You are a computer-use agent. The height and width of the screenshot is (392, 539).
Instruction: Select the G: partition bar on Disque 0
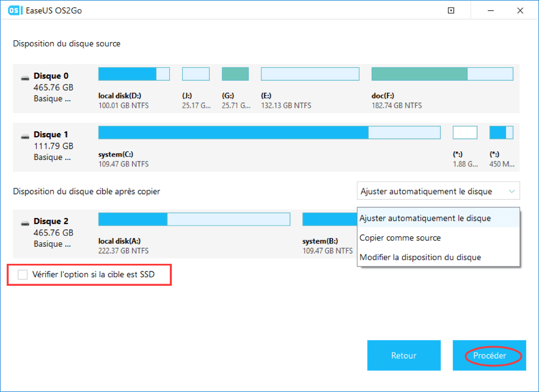(x=235, y=74)
